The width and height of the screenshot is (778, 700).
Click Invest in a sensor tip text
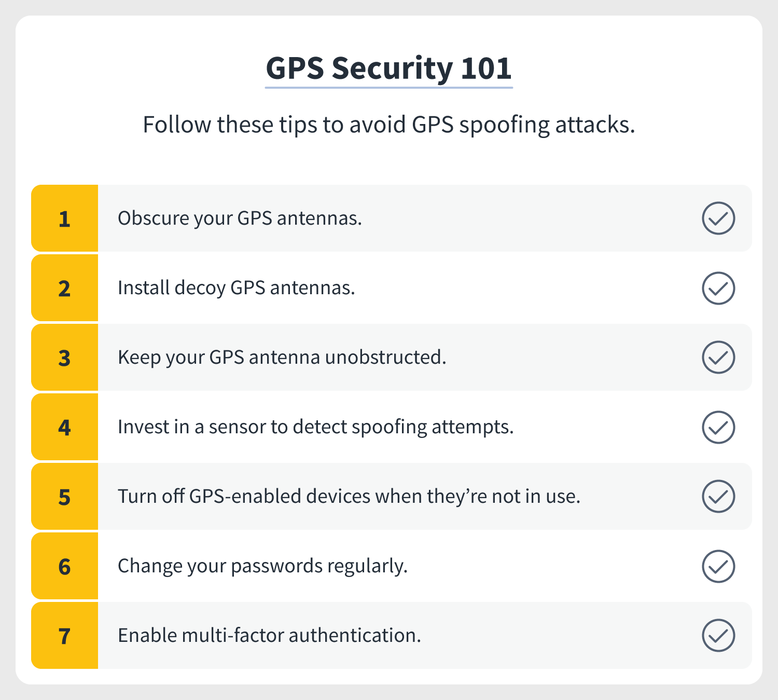(315, 427)
